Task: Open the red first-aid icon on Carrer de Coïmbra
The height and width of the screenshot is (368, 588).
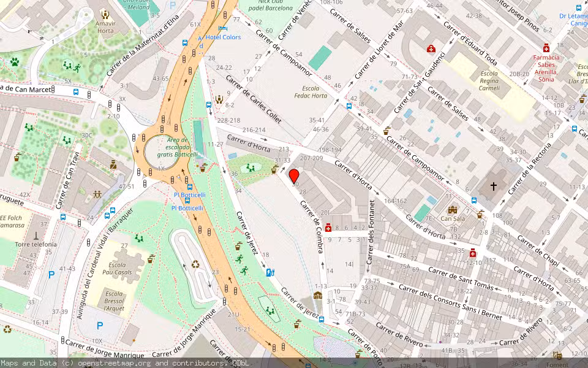Action: point(328,228)
